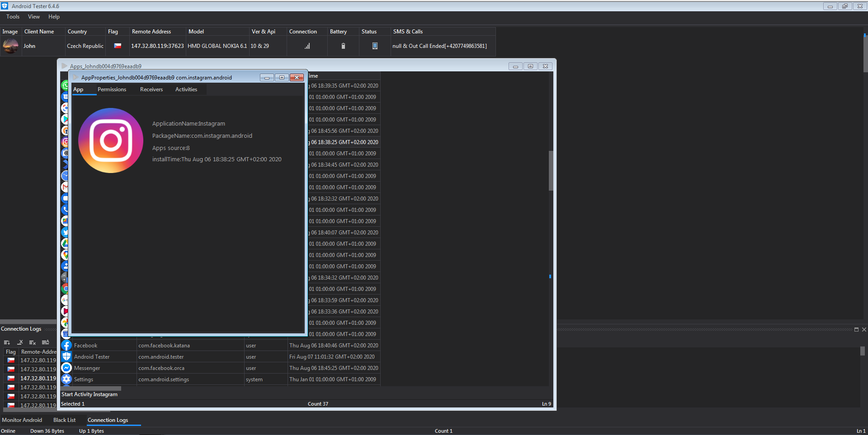Screen dimensions: 868x435
Task: Click John's remote address 147.32.80.119:37623
Action: (x=157, y=46)
